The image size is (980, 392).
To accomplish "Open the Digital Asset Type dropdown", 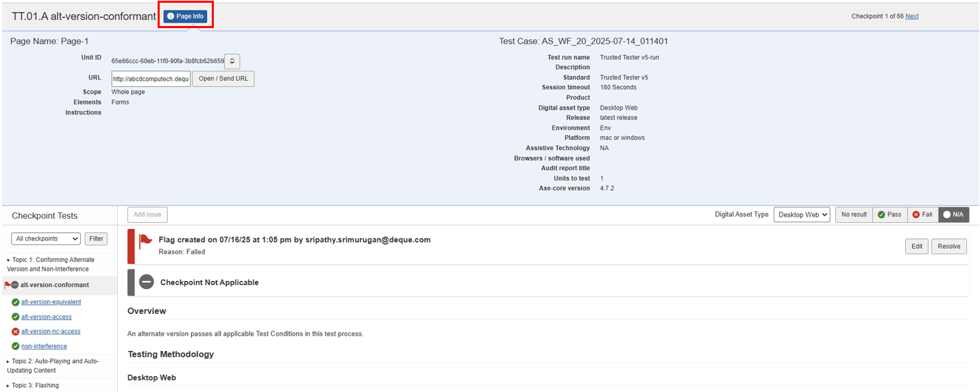I will click(x=801, y=215).
